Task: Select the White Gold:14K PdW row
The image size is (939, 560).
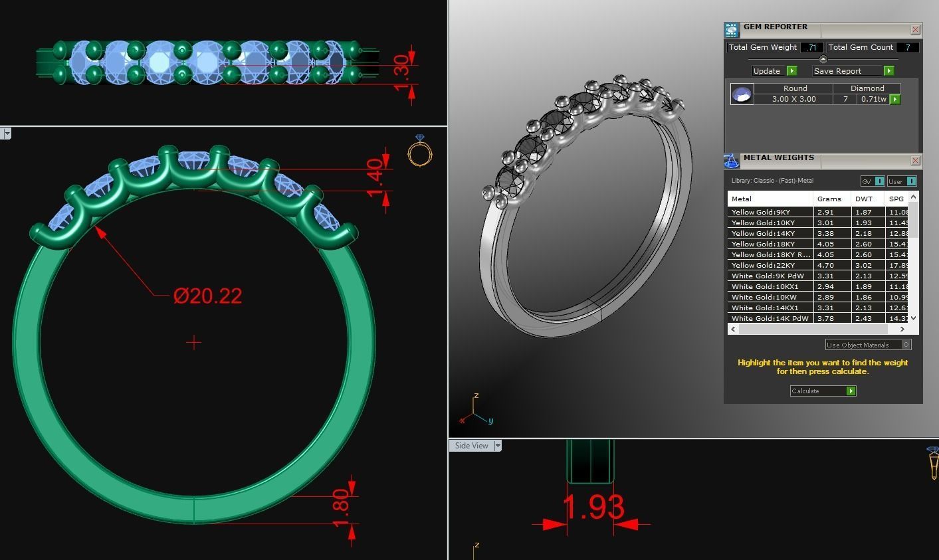Action: click(818, 318)
